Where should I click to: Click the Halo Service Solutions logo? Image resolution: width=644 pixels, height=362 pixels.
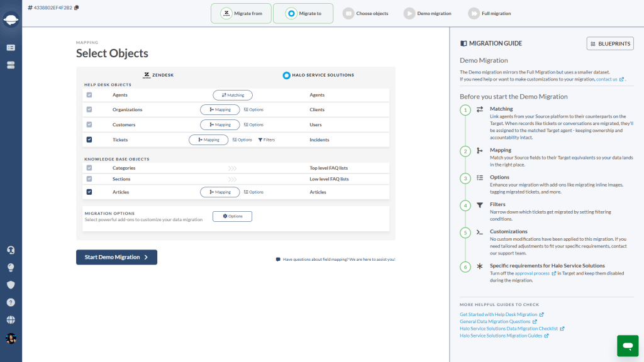[x=286, y=75]
